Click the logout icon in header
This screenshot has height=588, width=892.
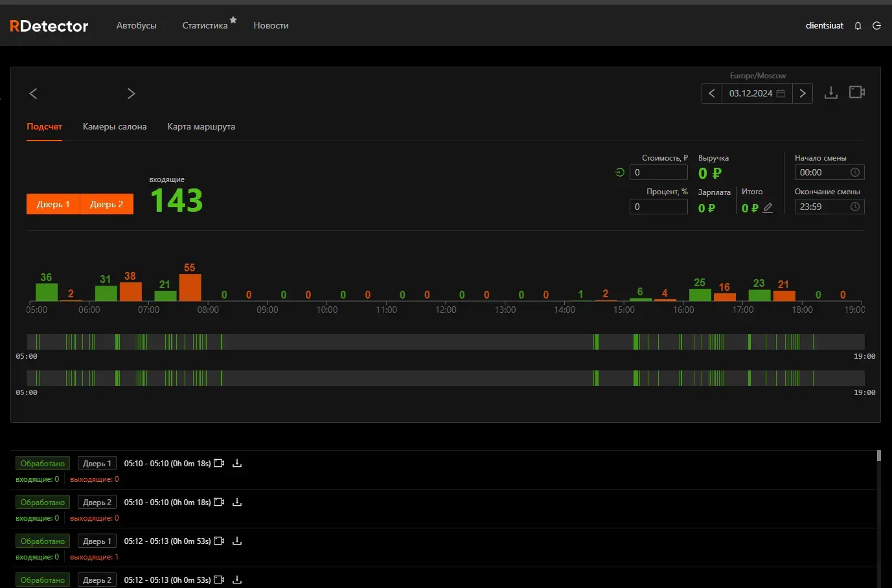point(876,26)
